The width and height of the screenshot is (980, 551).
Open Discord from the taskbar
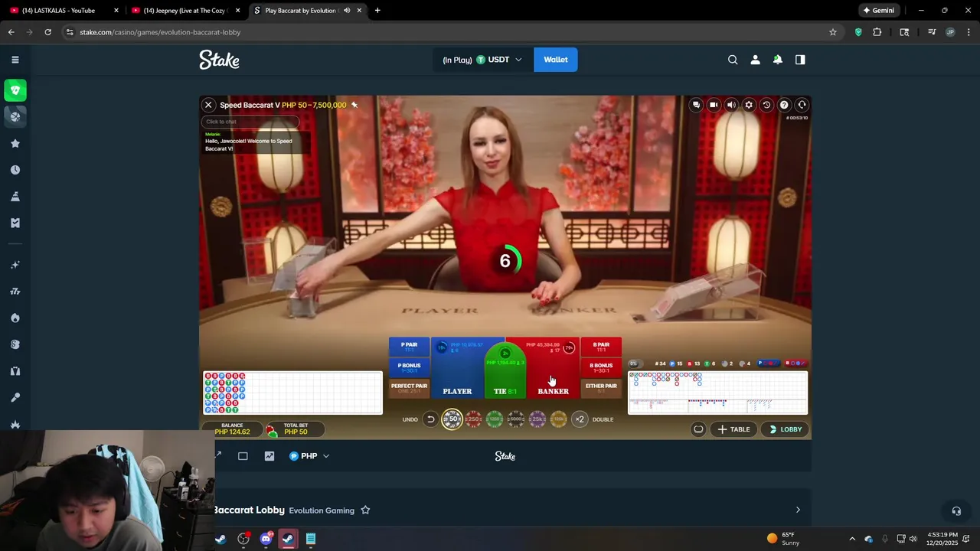[266, 539]
